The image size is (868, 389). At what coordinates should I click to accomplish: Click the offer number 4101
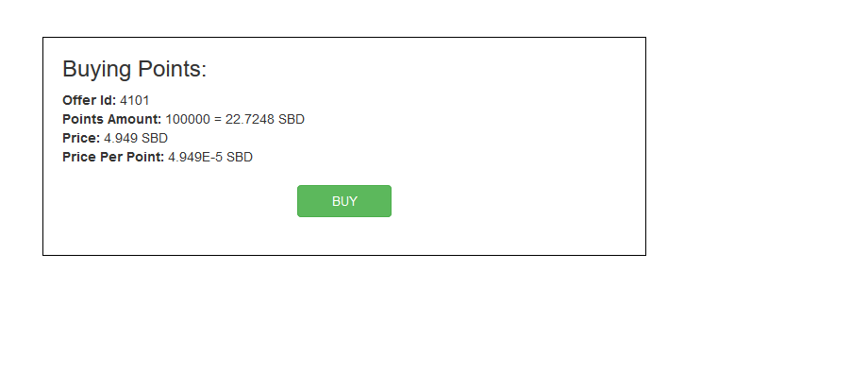pos(135,100)
